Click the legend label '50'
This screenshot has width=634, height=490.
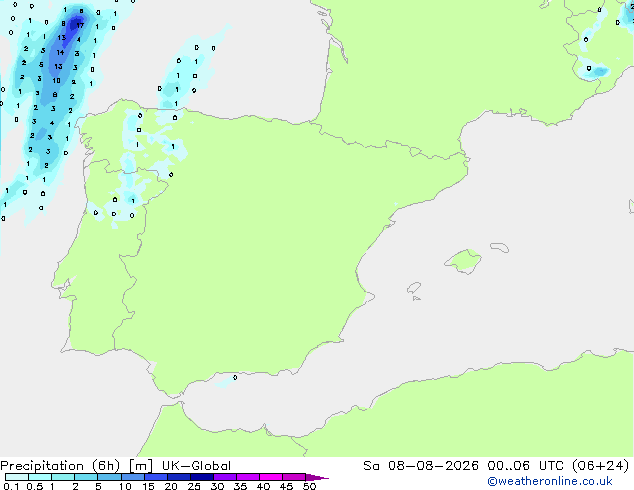click(309, 486)
